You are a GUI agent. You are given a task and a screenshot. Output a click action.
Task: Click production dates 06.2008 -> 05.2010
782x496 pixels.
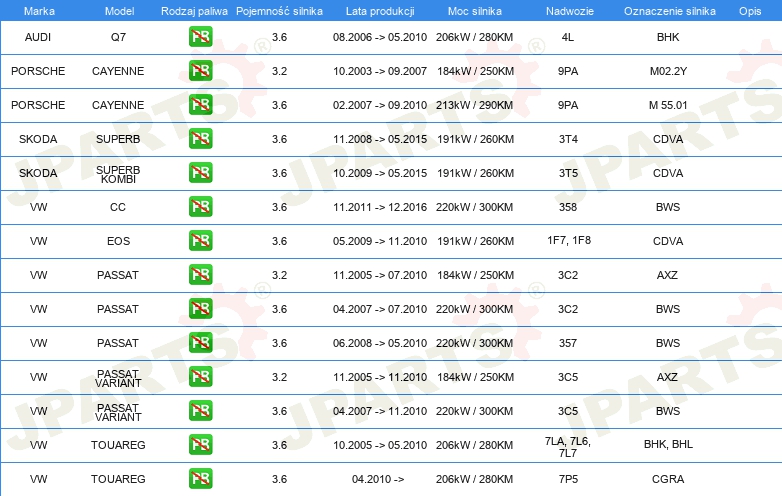[380, 343]
